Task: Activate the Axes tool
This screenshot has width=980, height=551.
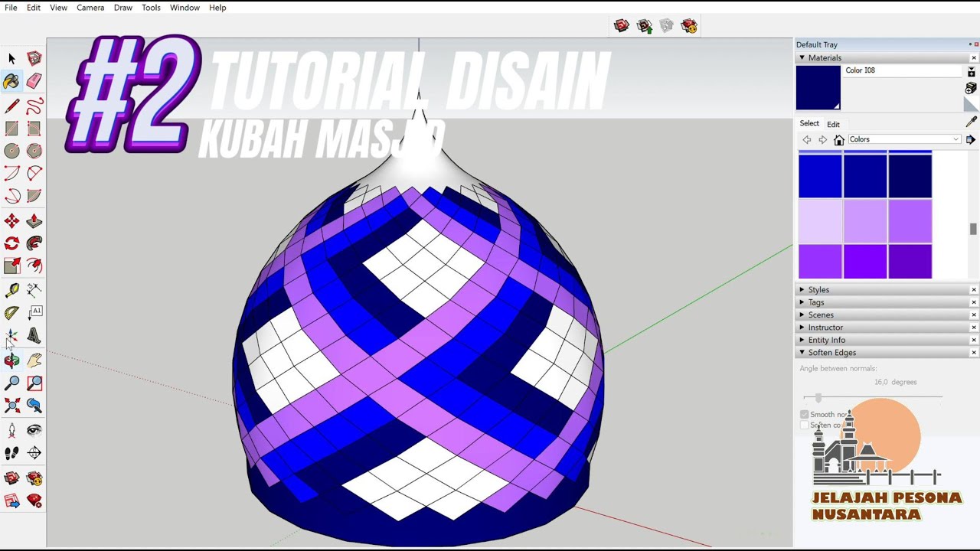Action: click(x=11, y=336)
